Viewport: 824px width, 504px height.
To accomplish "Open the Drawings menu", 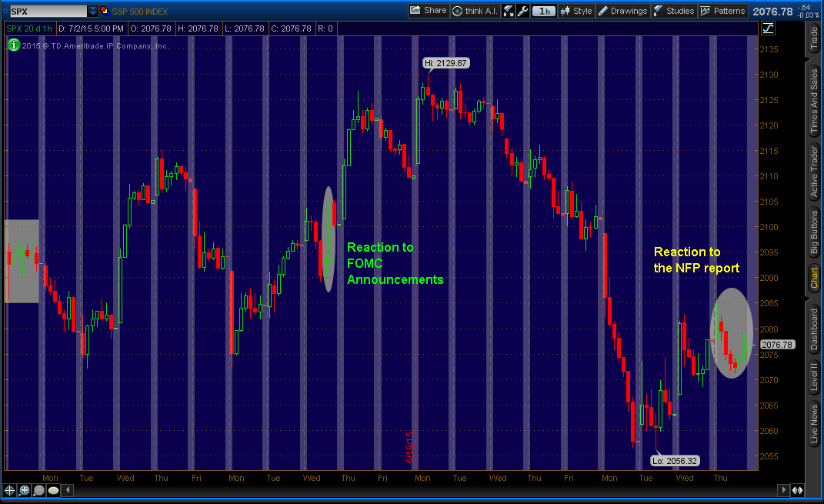I will point(622,11).
